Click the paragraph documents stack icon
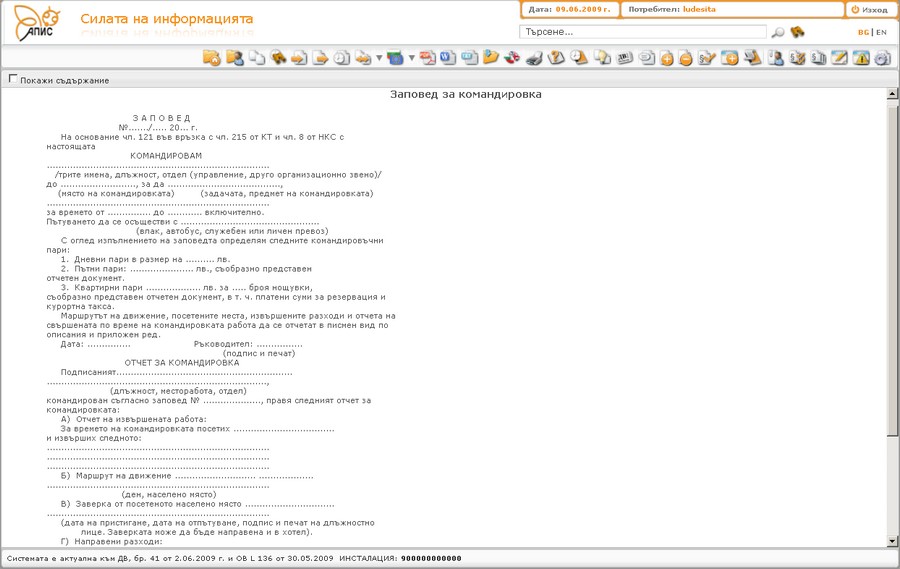The width and height of the screenshot is (900, 569). (818, 57)
